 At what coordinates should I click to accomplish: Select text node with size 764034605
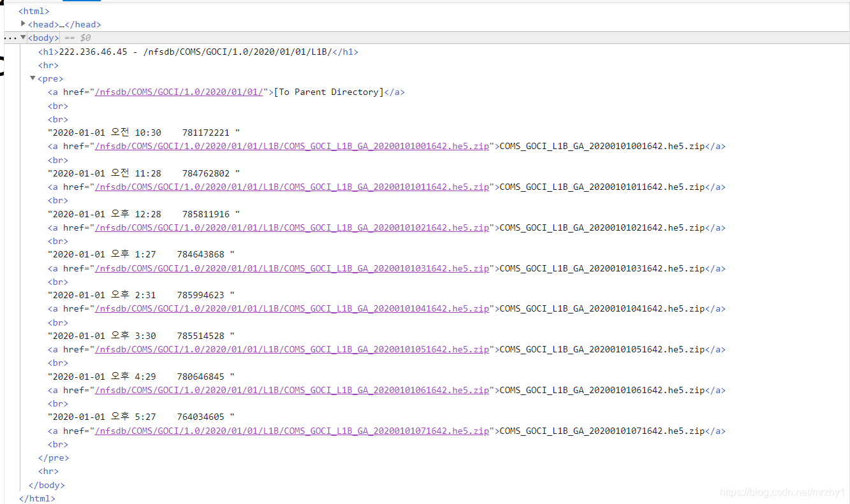coord(142,417)
